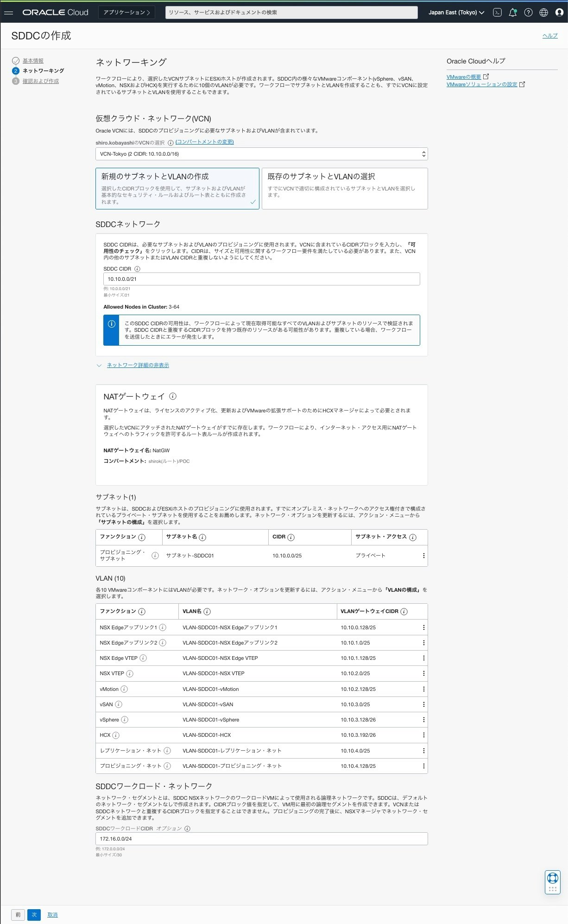Image resolution: width=568 pixels, height=924 pixels.
Task: Open the Cloud Shell developer tools icon
Action: coord(497,13)
